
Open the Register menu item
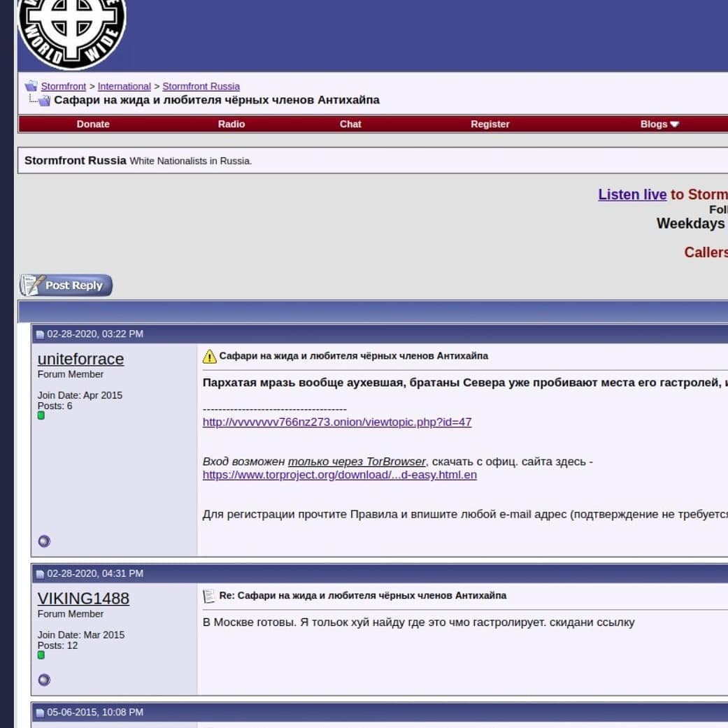click(x=490, y=124)
